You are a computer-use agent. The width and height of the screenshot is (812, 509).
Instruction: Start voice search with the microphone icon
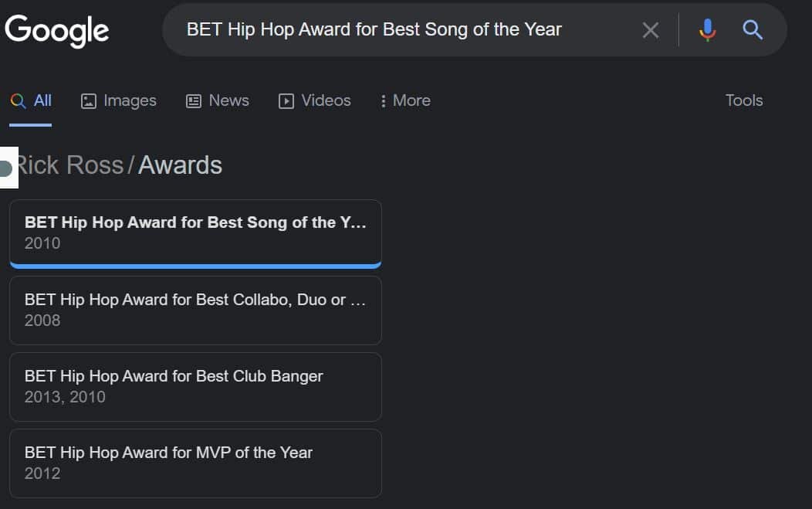707,30
